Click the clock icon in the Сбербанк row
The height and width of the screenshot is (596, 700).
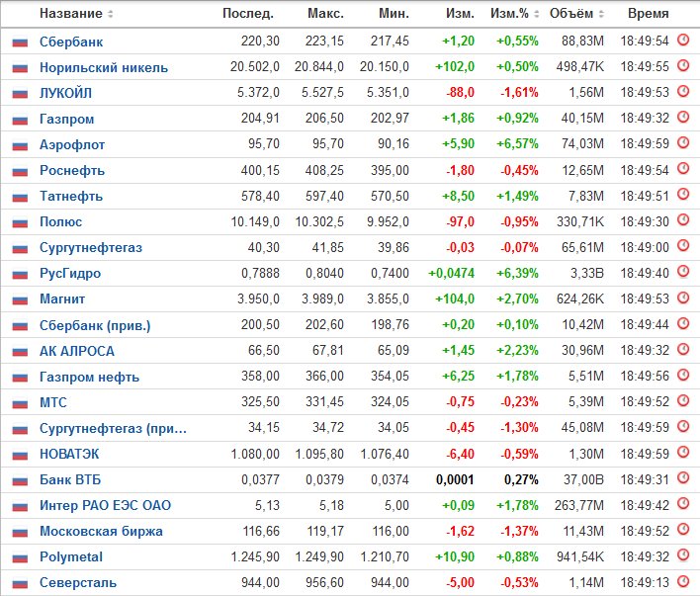point(683,40)
